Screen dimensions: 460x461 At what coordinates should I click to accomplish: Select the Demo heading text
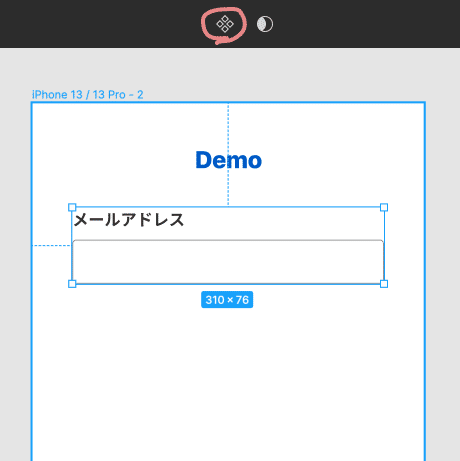click(228, 160)
